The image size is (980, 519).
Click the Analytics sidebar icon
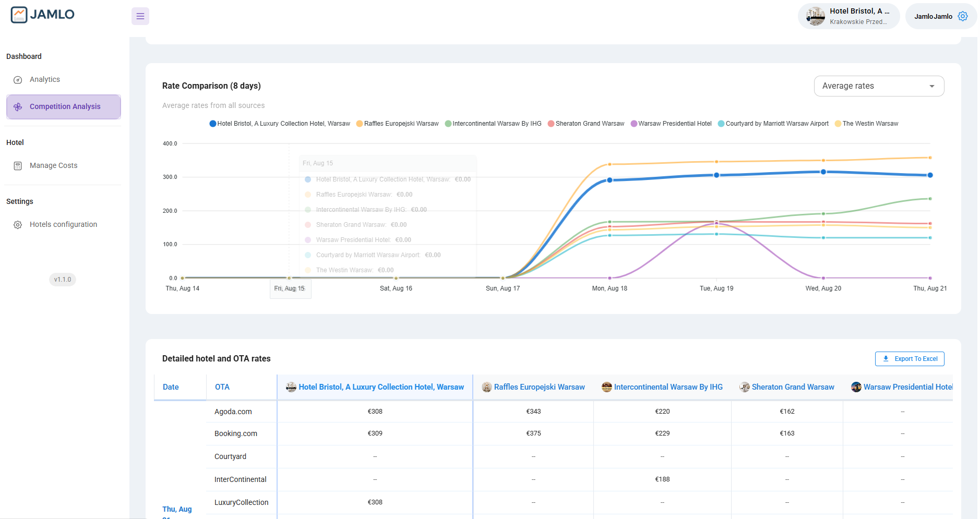18,80
